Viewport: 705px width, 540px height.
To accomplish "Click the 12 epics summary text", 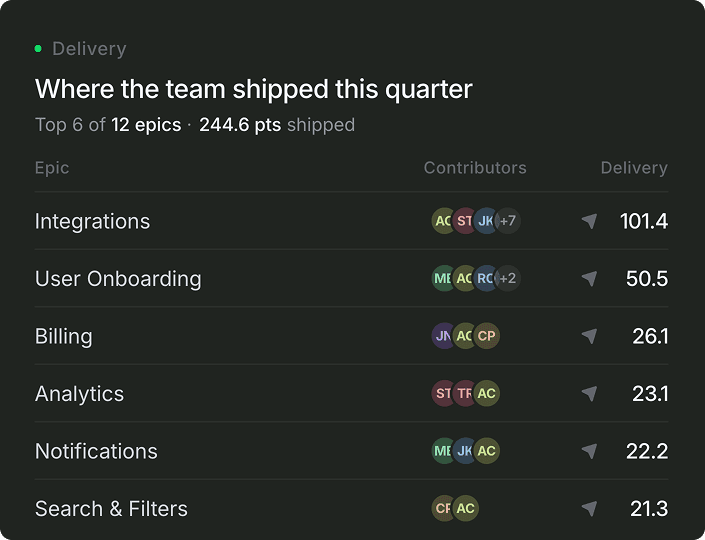I will pyautogui.click(x=146, y=125).
